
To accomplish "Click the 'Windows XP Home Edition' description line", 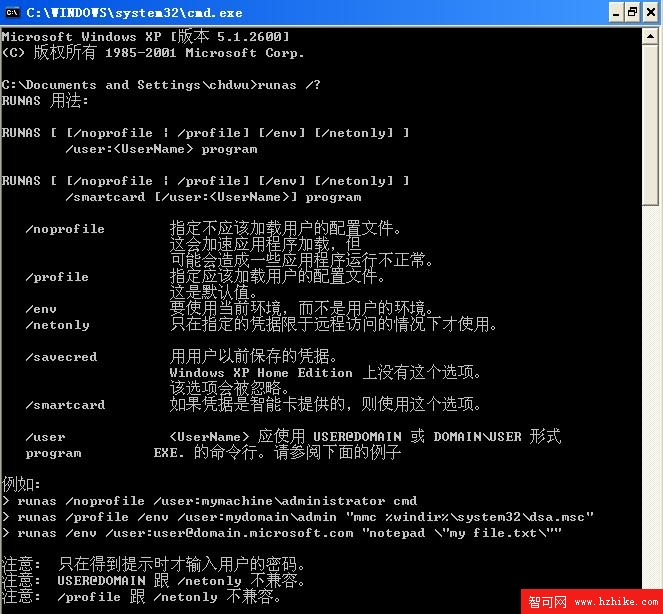I will coord(325,373).
